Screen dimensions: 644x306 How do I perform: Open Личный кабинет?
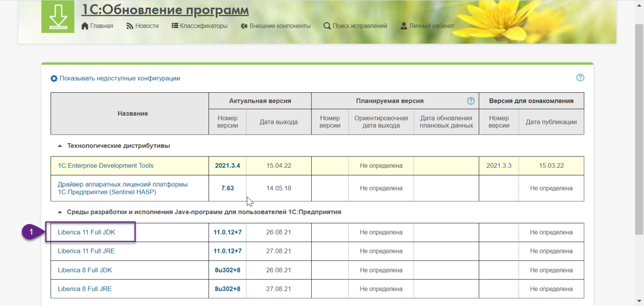[427, 26]
